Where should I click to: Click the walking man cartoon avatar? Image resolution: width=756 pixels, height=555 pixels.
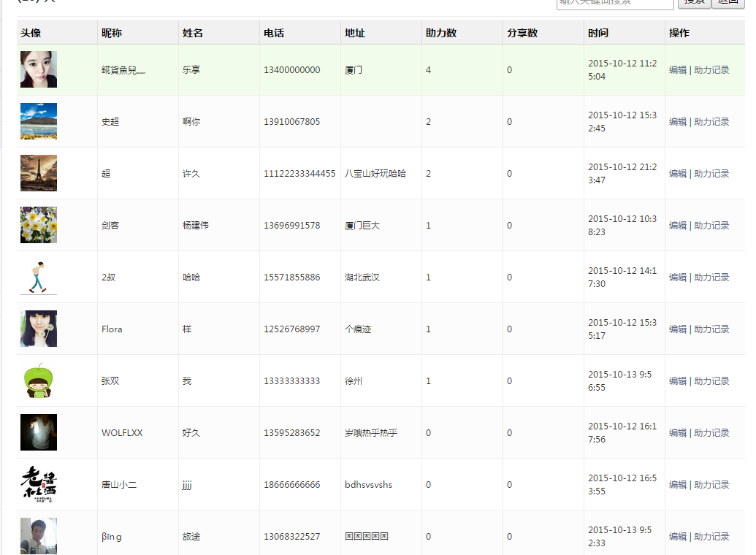coord(39,277)
